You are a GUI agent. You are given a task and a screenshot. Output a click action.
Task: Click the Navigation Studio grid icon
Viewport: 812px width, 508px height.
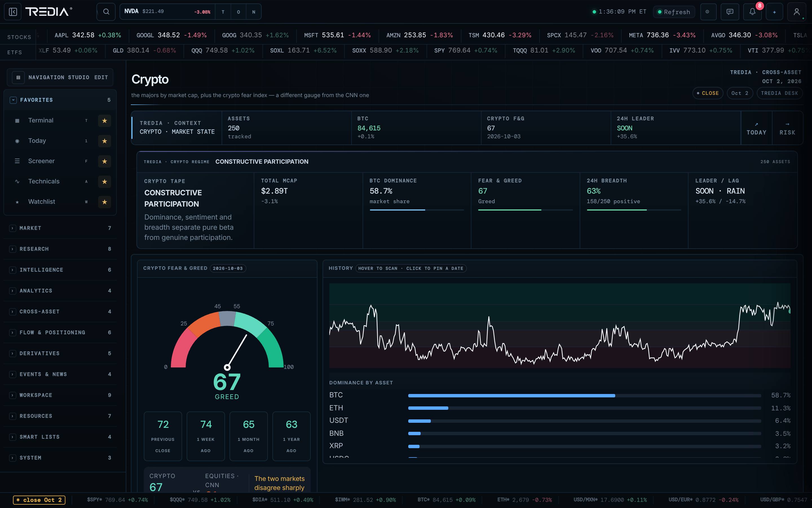click(x=18, y=77)
